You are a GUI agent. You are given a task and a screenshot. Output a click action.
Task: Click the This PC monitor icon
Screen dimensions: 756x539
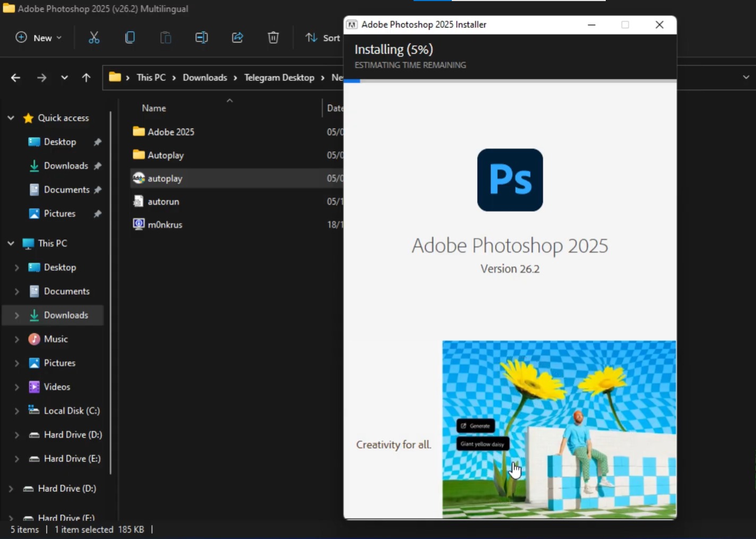point(28,243)
